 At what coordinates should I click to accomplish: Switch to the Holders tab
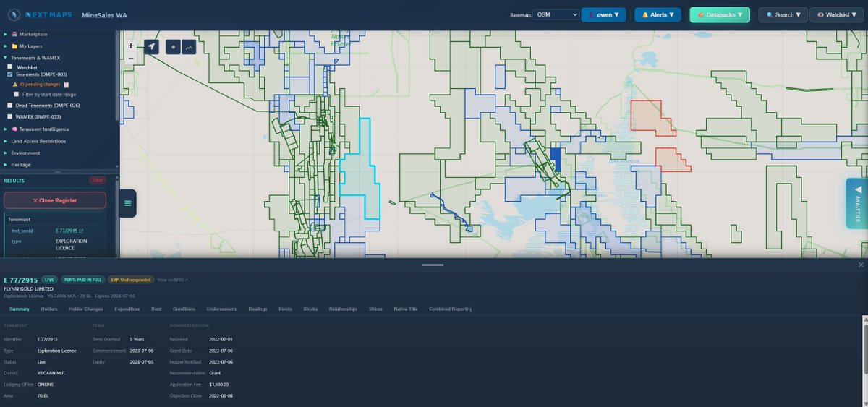49,309
